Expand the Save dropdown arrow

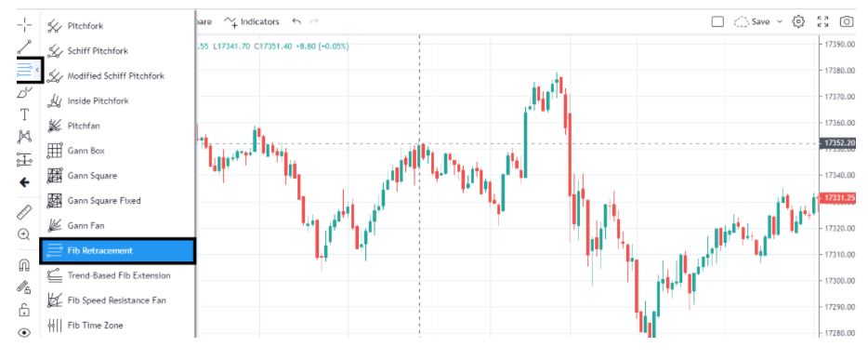tap(780, 21)
